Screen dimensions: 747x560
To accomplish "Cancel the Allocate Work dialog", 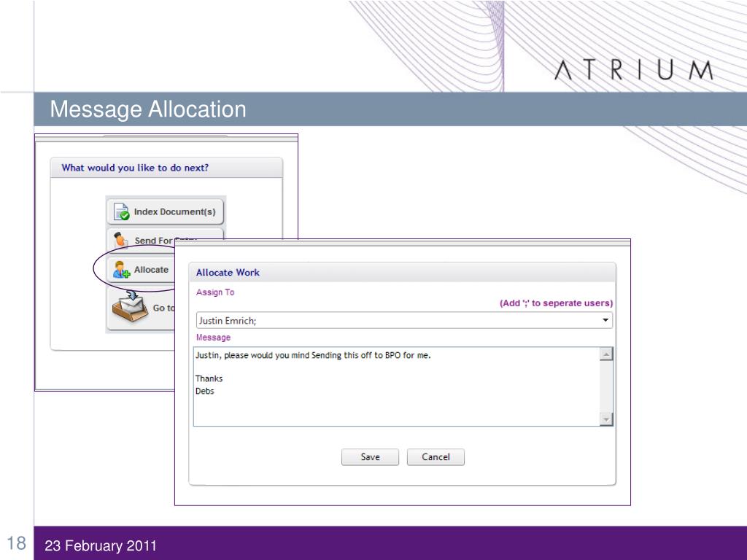I will pyautogui.click(x=436, y=457).
